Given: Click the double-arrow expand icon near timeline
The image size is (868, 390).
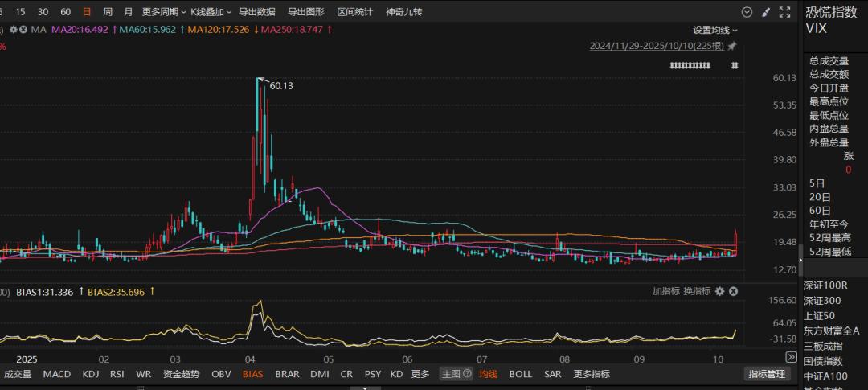Looking at the screenshot, I should [791, 357].
